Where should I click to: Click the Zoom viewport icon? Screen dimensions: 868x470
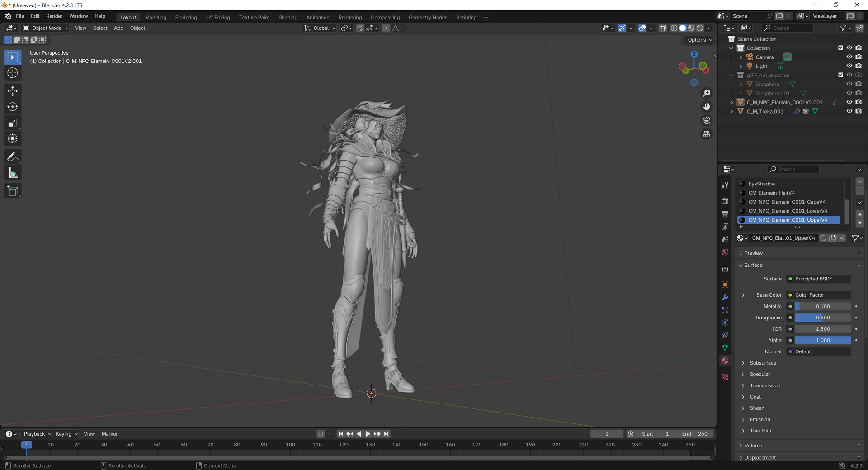tap(707, 93)
